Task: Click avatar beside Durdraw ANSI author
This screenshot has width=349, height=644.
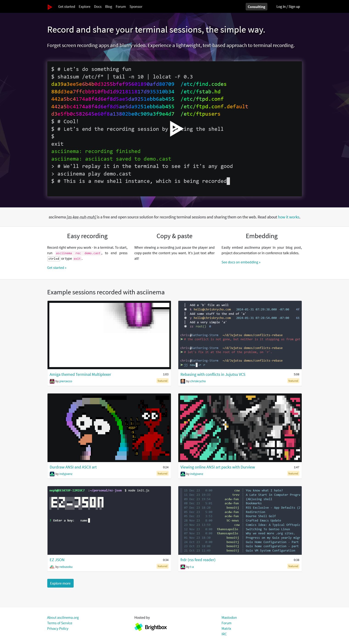Action: coord(52,474)
